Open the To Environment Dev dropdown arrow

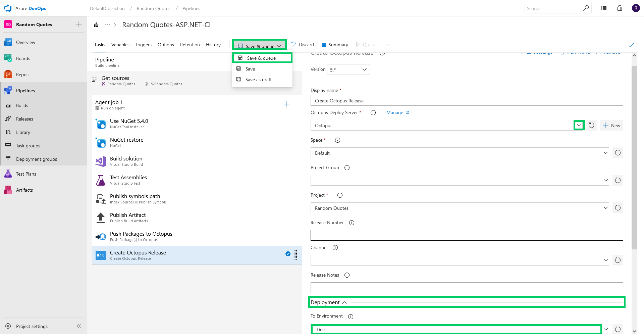606,329
